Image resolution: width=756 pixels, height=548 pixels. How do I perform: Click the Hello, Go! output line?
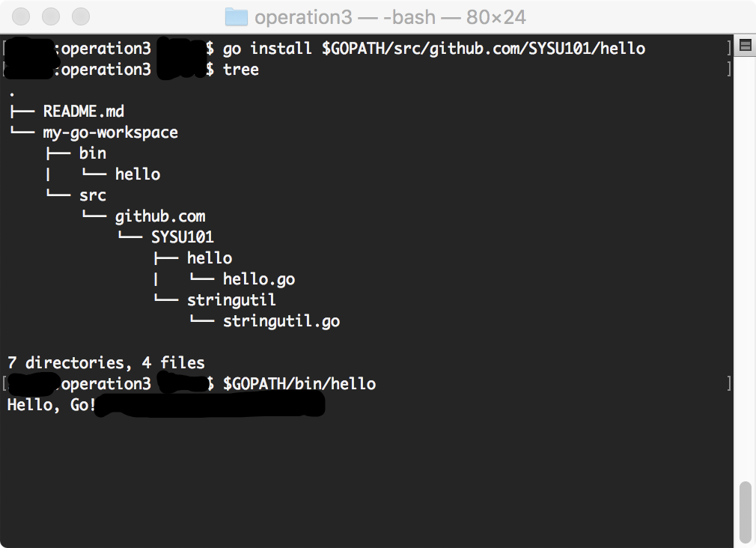(52, 405)
